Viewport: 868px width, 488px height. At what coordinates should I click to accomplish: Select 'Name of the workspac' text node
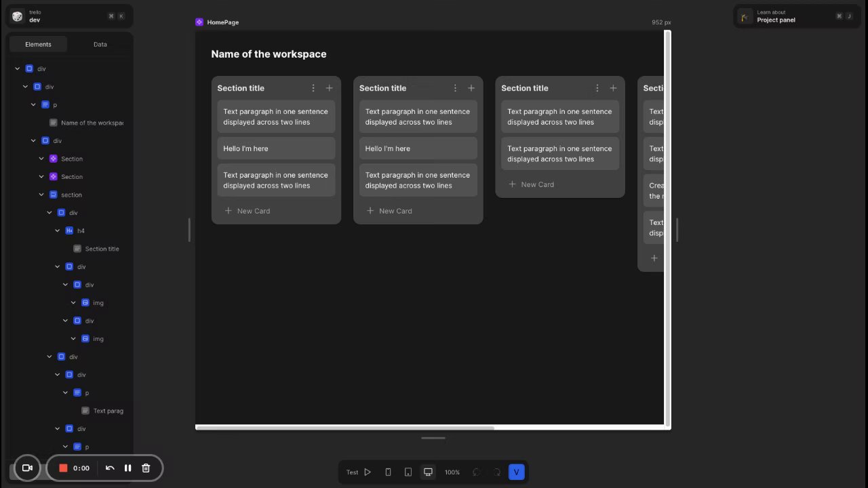coord(92,123)
